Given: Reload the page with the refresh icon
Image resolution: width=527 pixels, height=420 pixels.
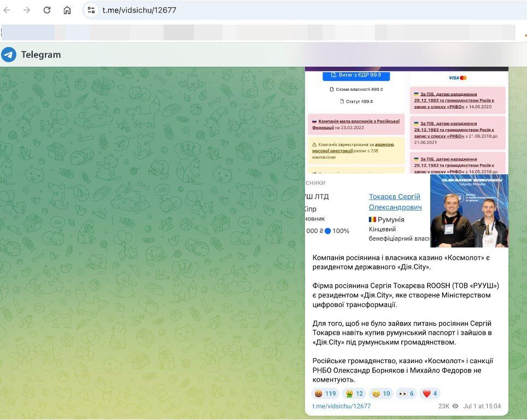Looking at the screenshot, I should (46, 10).
